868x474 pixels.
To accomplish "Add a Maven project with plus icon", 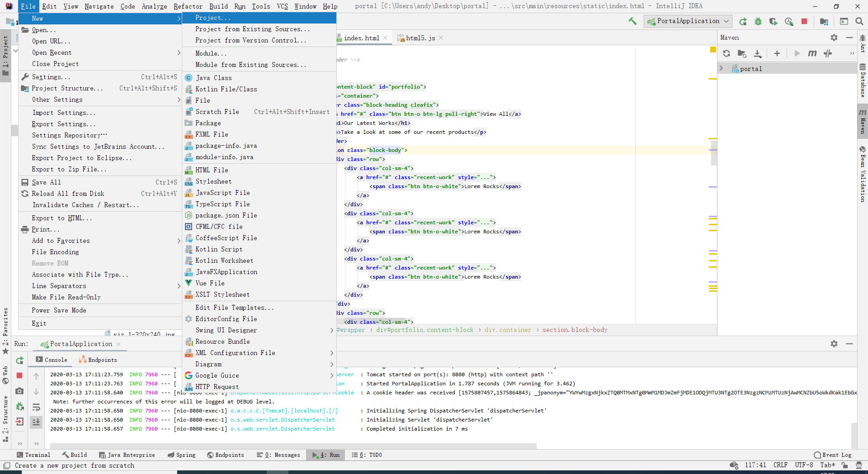I will pos(777,53).
